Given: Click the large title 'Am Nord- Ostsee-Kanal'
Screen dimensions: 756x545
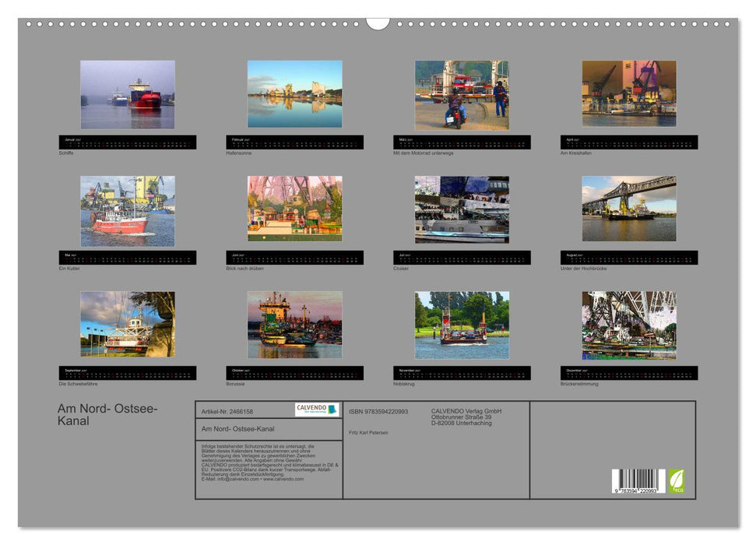Looking at the screenshot, I should coord(107,415).
